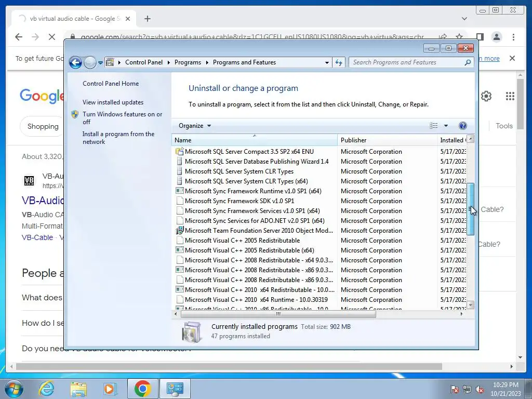This screenshot has width=532, height=399.
Task: Sort list by Name column header
Action: coord(255,140)
